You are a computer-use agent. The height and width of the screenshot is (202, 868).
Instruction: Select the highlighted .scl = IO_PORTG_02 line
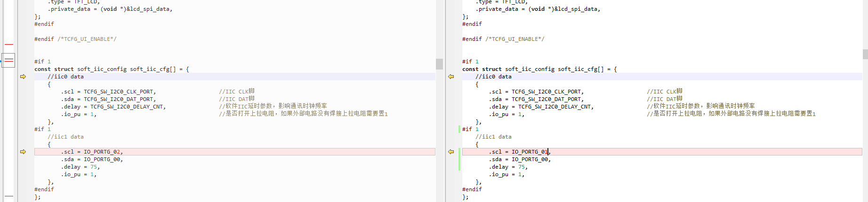point(234,152)
